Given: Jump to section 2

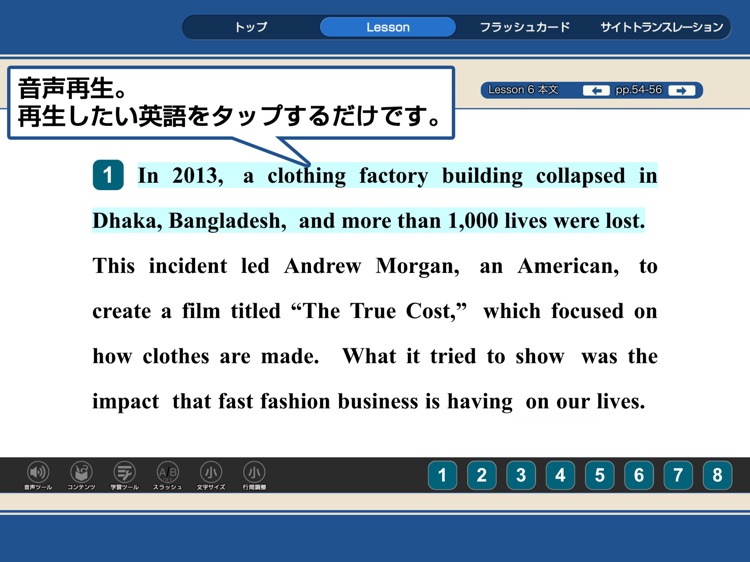Looking at the screenshot, I should pyautogui.click(x=481, y=475).
